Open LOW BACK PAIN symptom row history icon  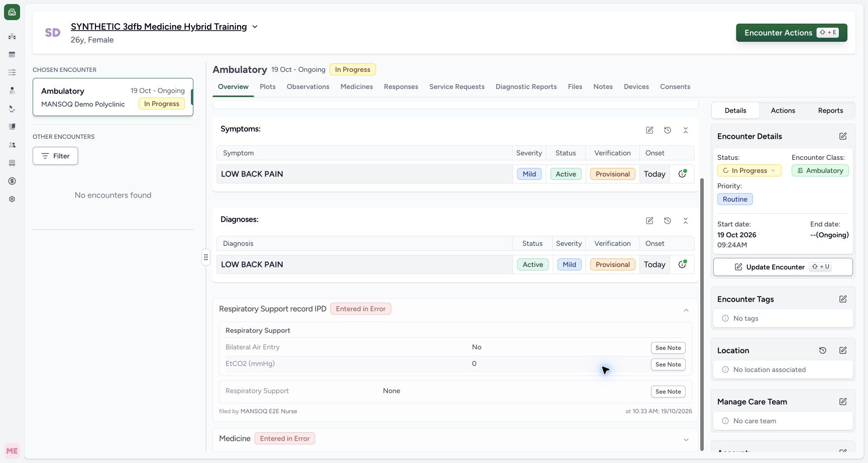[x=682, y=174]
